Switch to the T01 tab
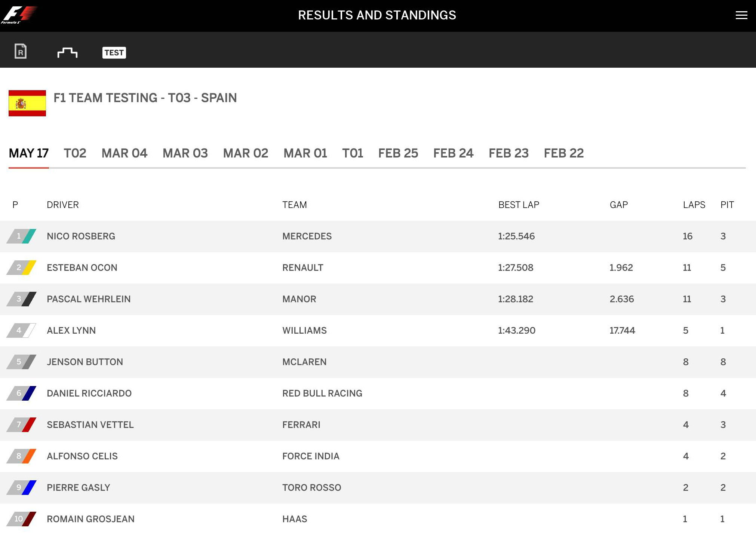The height and width of the screenshot is (557, 756). tap(353, 153)
